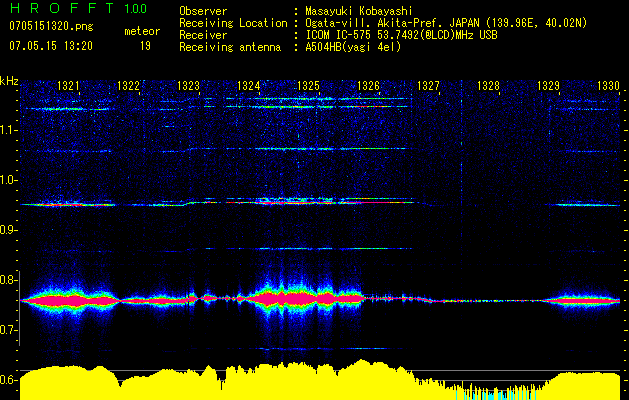Click the 1329 time marker
The image size is (629, 400).
tap(548, 85)
